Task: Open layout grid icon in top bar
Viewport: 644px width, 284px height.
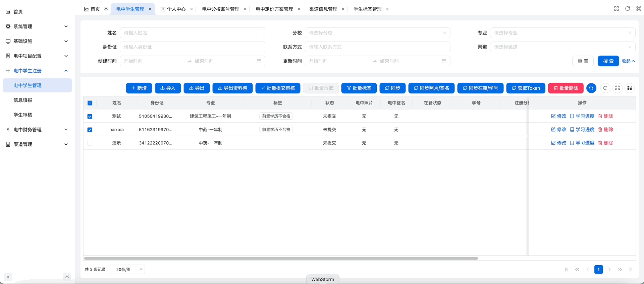Action: pyautogui.click(x=616, y=9)
